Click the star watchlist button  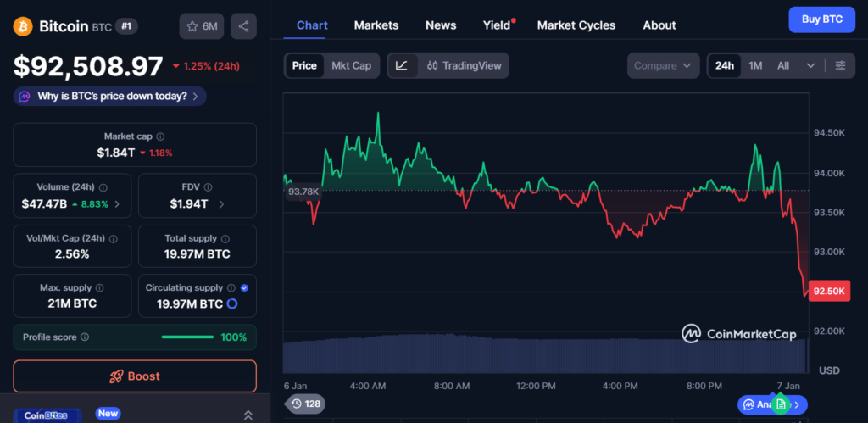click(201, 26)
